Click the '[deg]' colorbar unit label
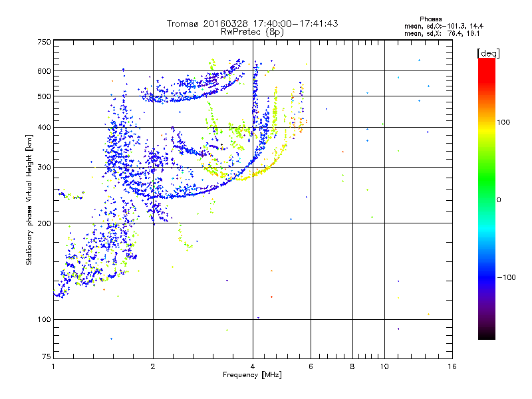This screenshot has height=399, width=532. tap(488, 53)
